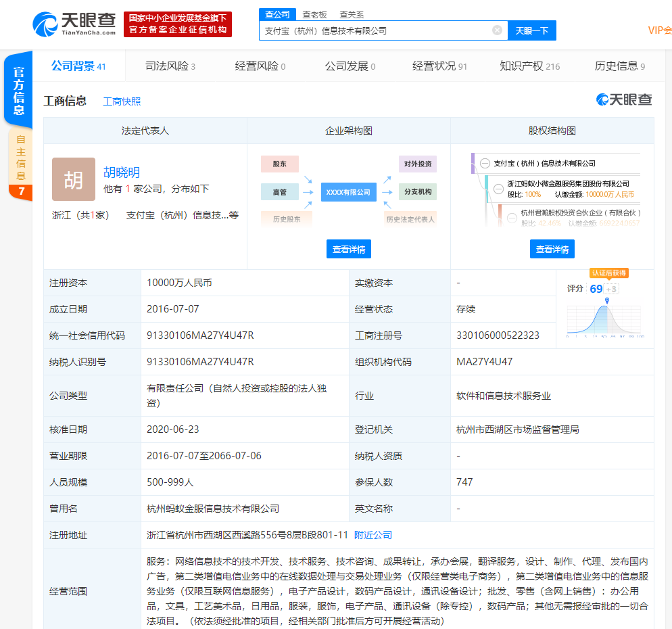Click the 注册地址 value 浙江省杭州市西湖区西溪路556号
The width and height of the screenshot is (672, 629).
pyautogui.click(x=247, y=535)
